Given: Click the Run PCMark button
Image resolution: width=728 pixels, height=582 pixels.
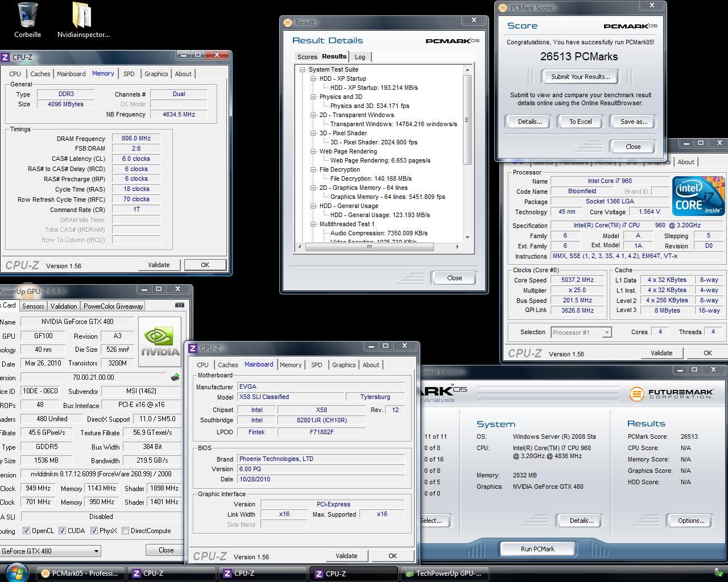Looking at the screenshot, I should click(537, 549).
